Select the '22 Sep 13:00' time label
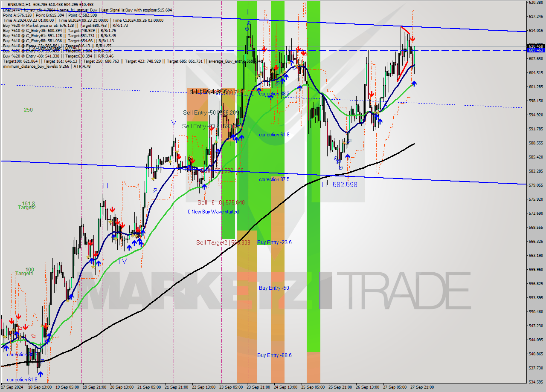 pyautogui.click(x=203, y=387)
